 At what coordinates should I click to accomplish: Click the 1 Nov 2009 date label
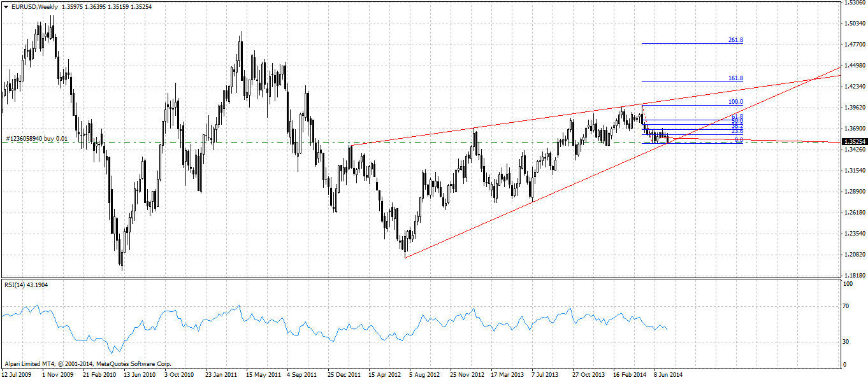point(58,375)
